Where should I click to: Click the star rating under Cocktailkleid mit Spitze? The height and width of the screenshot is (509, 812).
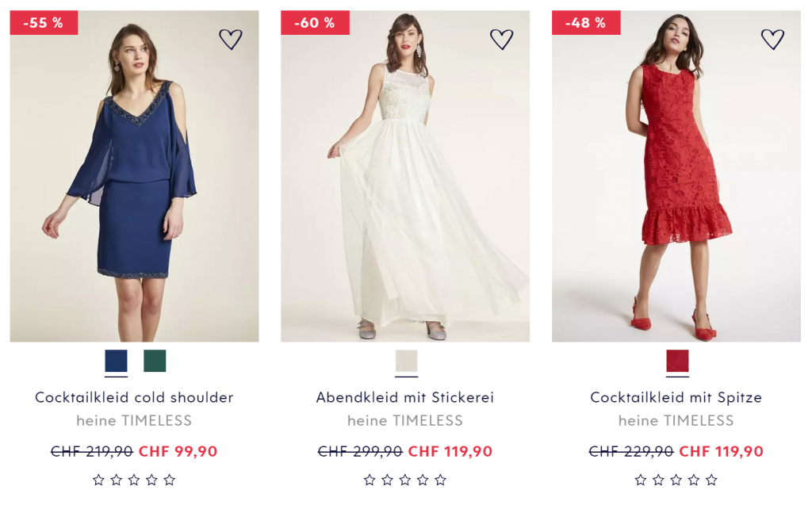[x=676, y=480]
